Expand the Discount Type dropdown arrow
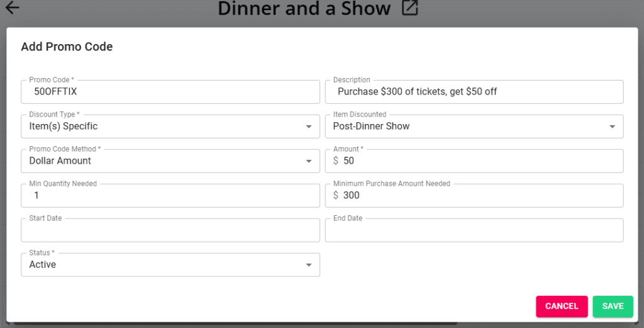Viewport: 644px width, 328px height. tap(309, 127)
